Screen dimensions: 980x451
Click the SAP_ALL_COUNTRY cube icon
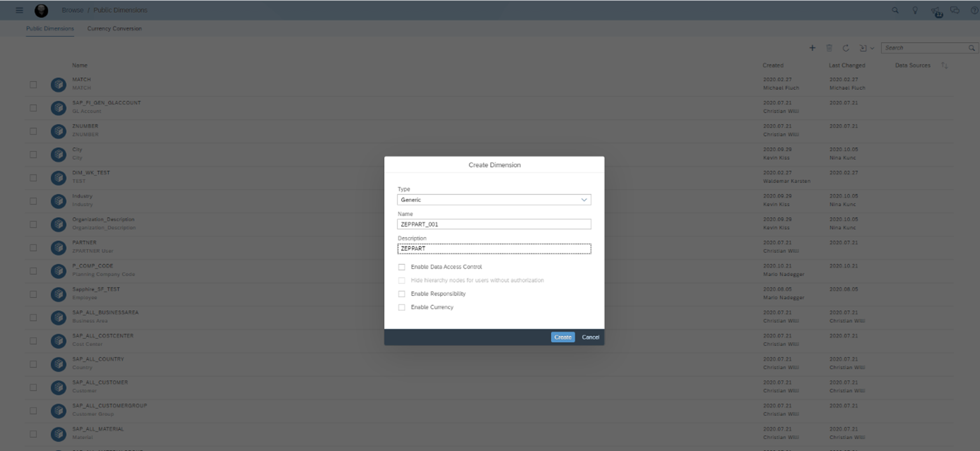click(59, 364)
